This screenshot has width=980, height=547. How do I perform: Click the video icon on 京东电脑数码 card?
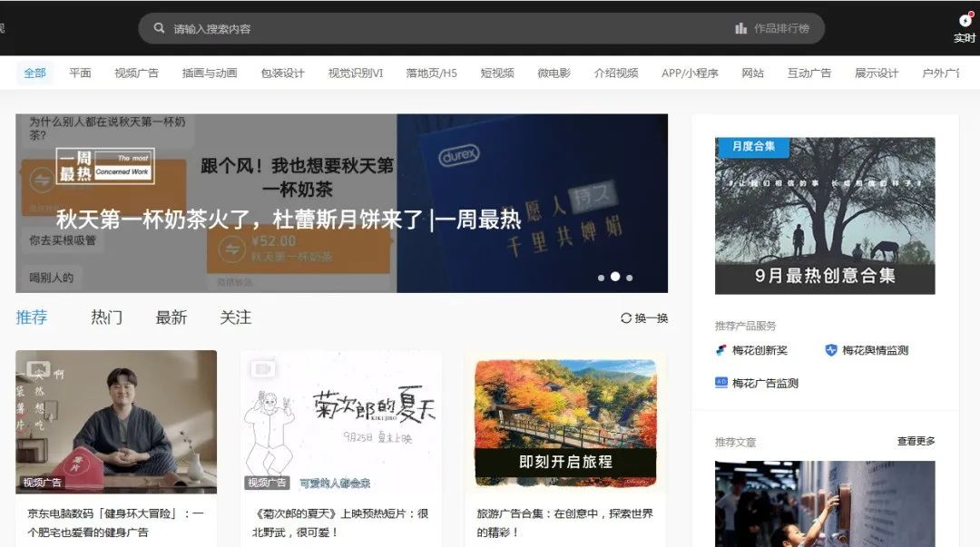(x=38, y=369)
